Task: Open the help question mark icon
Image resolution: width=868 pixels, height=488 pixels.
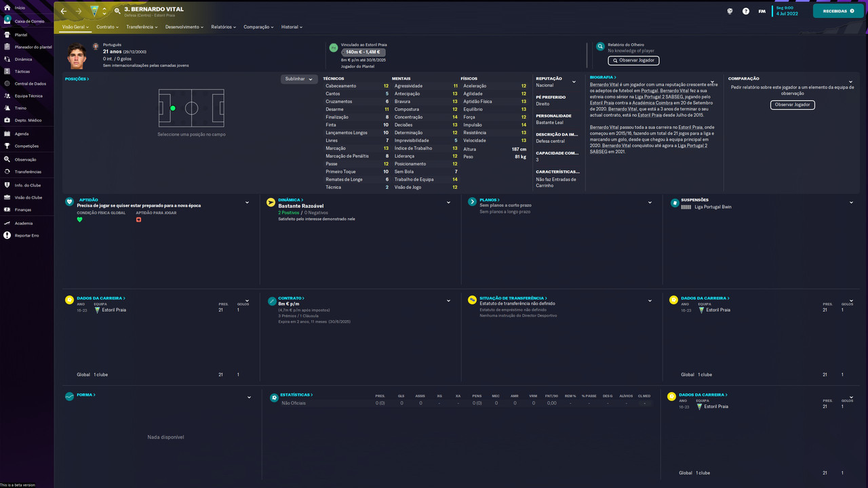Action: coord(746,11)
